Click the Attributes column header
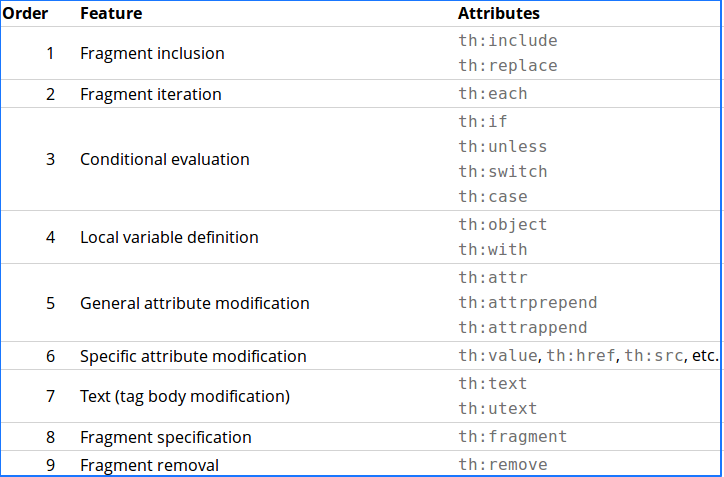The width and height of the screenshot is (724, 477). tap(499, 13)
